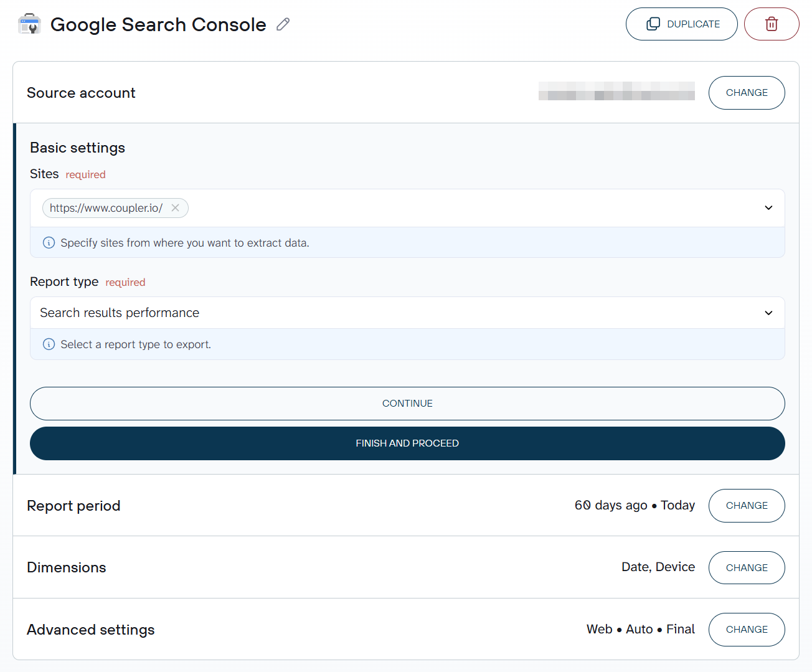
Task: Click the Google Search Console title
Action: (x=158, y=24)
